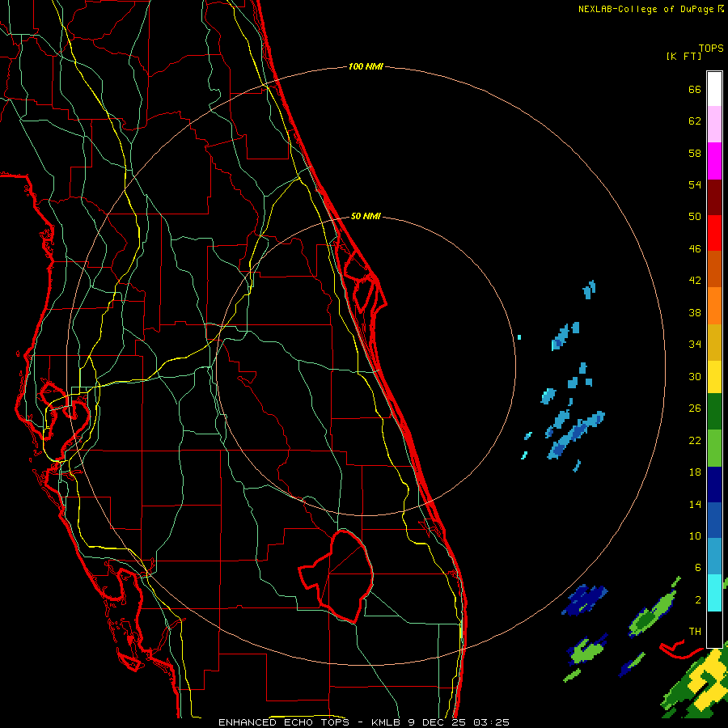Image resolution: width=728 pixels, height=728 pixels.
Task: Click the legend value 6
Action: [x=698, y=568]
